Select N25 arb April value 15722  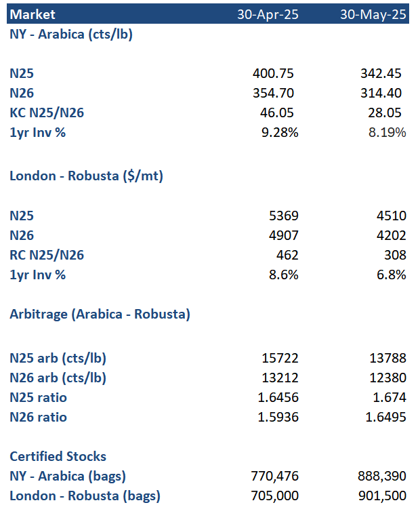280,358
